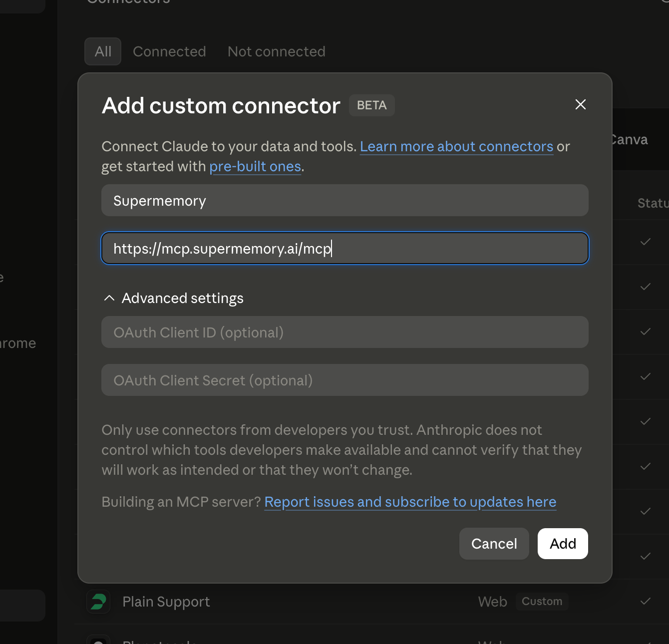
Task: Click the Web label in Plain Support row
Action: click(x=492, y=602)
